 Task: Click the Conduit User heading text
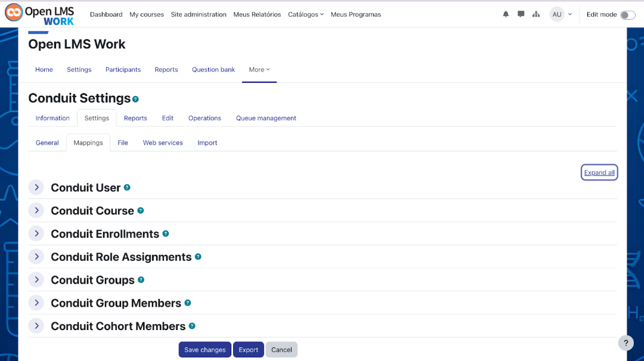tap(85, 188)
